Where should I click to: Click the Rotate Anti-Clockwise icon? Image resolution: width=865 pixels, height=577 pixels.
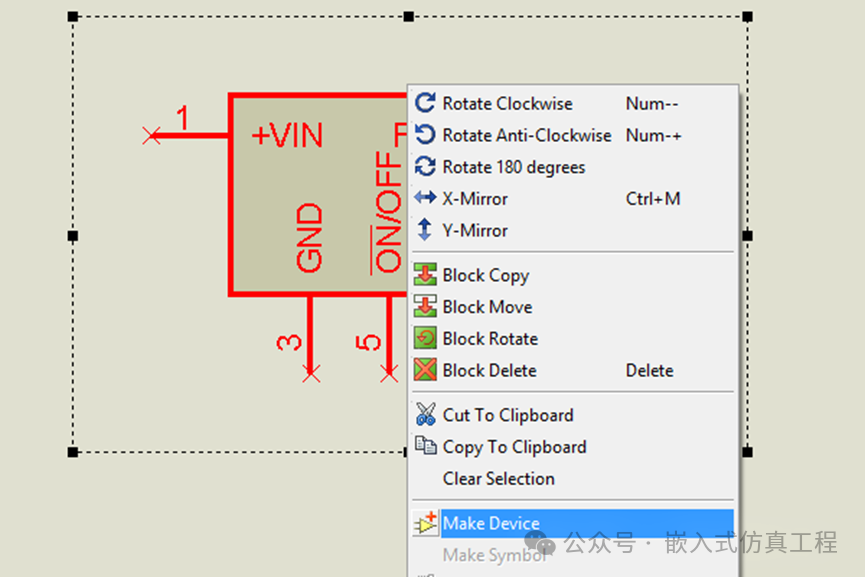tap(425, 135)
